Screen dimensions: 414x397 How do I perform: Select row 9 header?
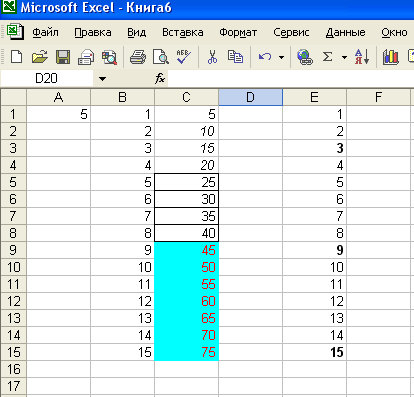coord(13,250)
